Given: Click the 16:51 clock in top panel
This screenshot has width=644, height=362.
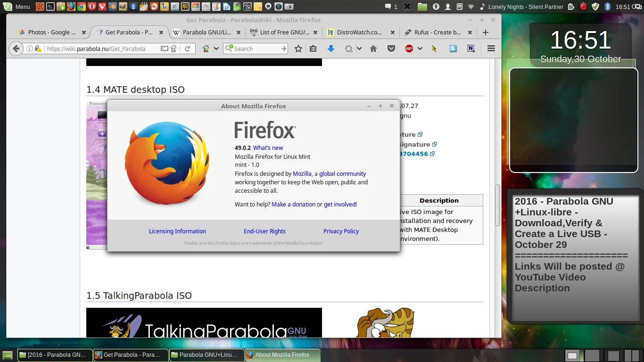Looking at the screenshot, I should tap(623, 7).
